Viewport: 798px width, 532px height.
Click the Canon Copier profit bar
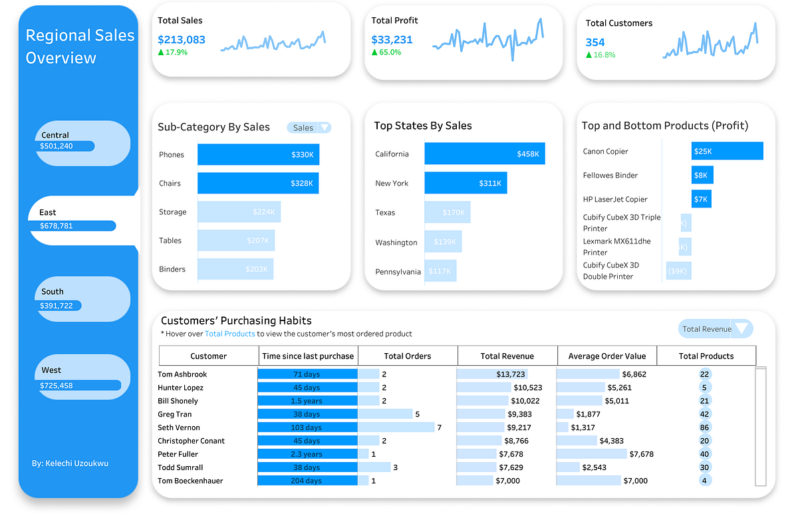pyautogui.click(x=727, y=151)
